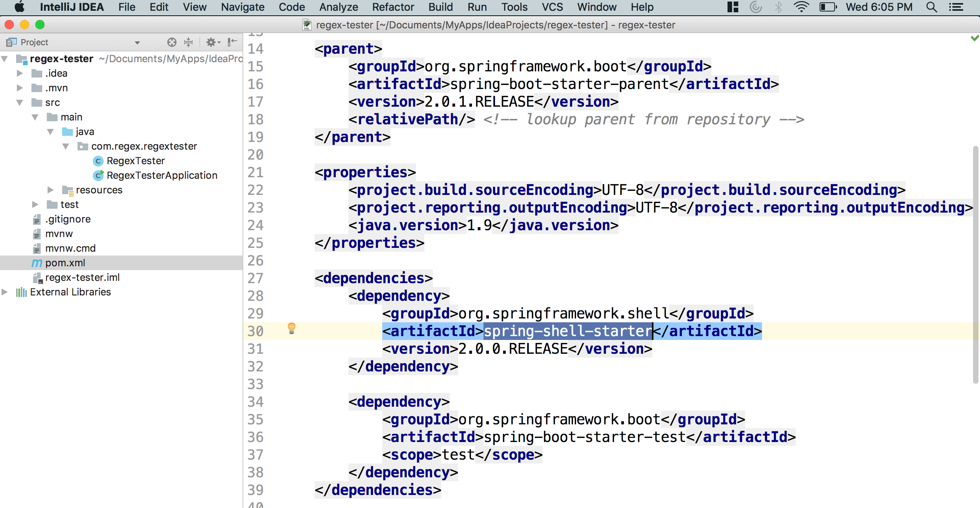Click the Wi-Fi status icon in menu bar
Screen dimensions: 980x508
pos(801,7)
